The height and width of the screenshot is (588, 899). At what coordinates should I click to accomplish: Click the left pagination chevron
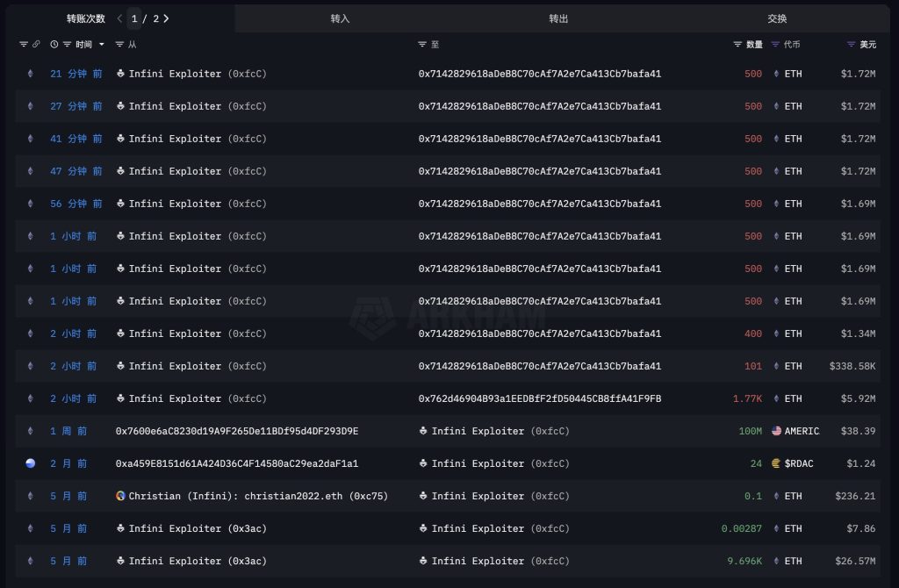coord(119,18)
